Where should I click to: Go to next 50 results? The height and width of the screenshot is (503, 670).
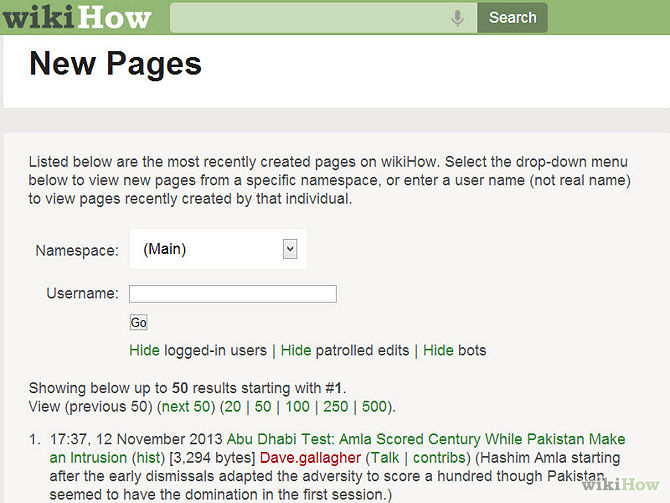click(x=186, y=406)
